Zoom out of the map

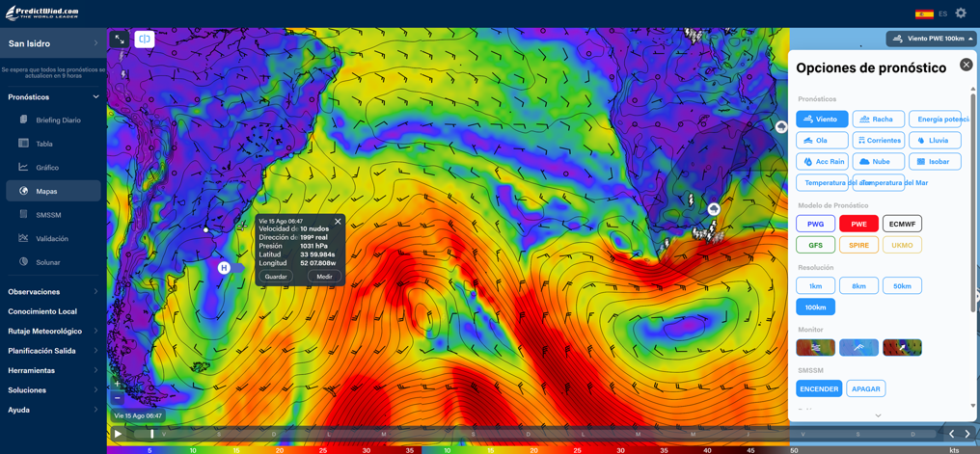[118, 397]
